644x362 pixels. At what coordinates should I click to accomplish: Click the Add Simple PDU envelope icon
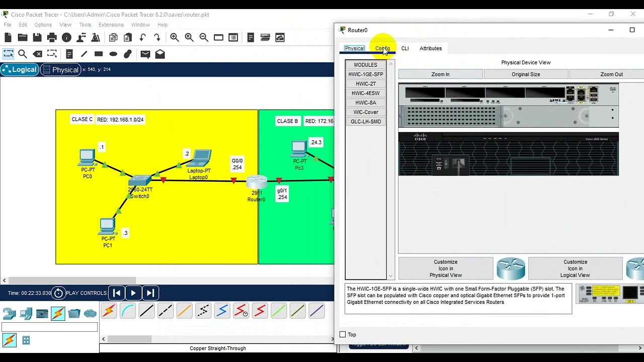[145, 54]
